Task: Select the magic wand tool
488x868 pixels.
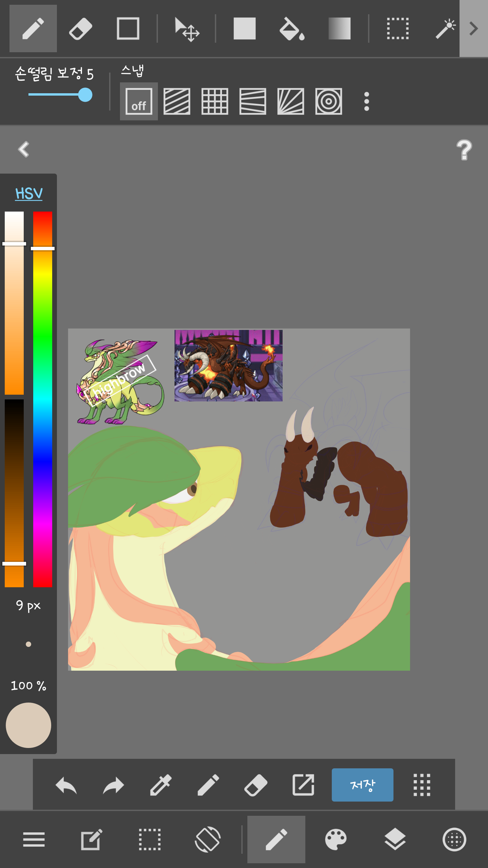Action: click(x=445, y=28)
